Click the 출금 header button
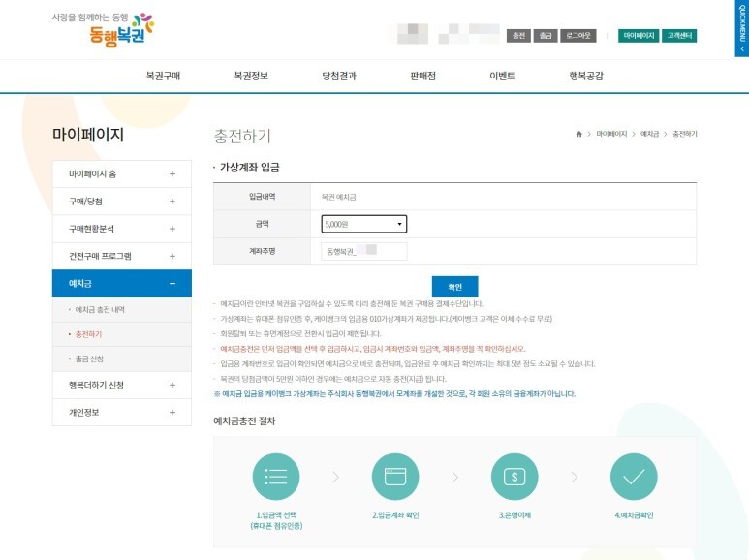 point(546,35)
